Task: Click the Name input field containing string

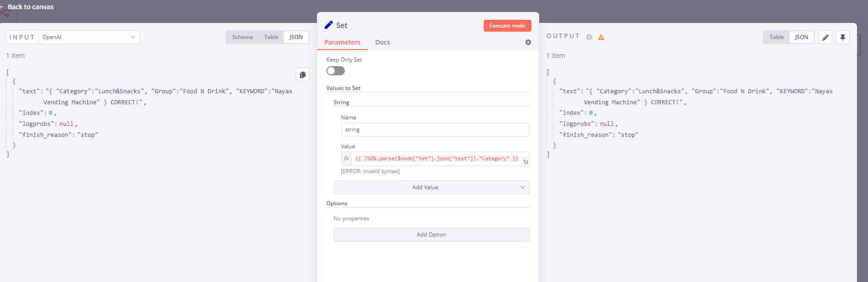Action: (x=435, y=130)
